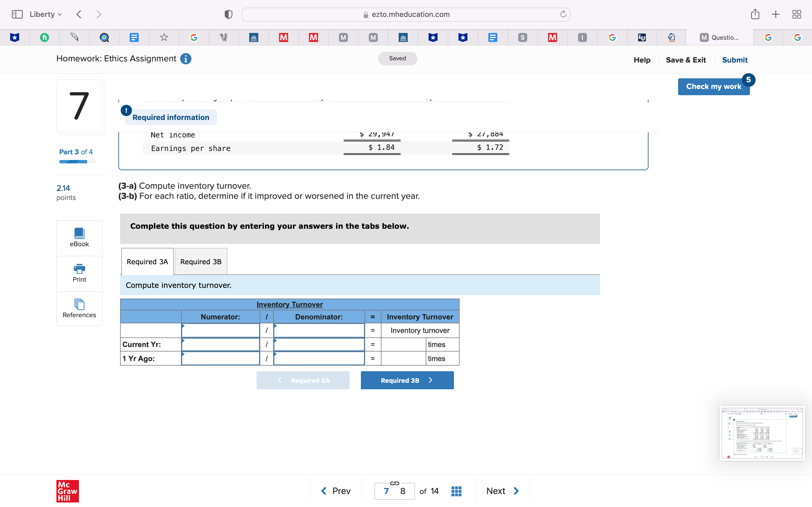The height and width of the screenshot is (507, 812).
Task: Click the Safari share icon
Action: click(755, 14)
